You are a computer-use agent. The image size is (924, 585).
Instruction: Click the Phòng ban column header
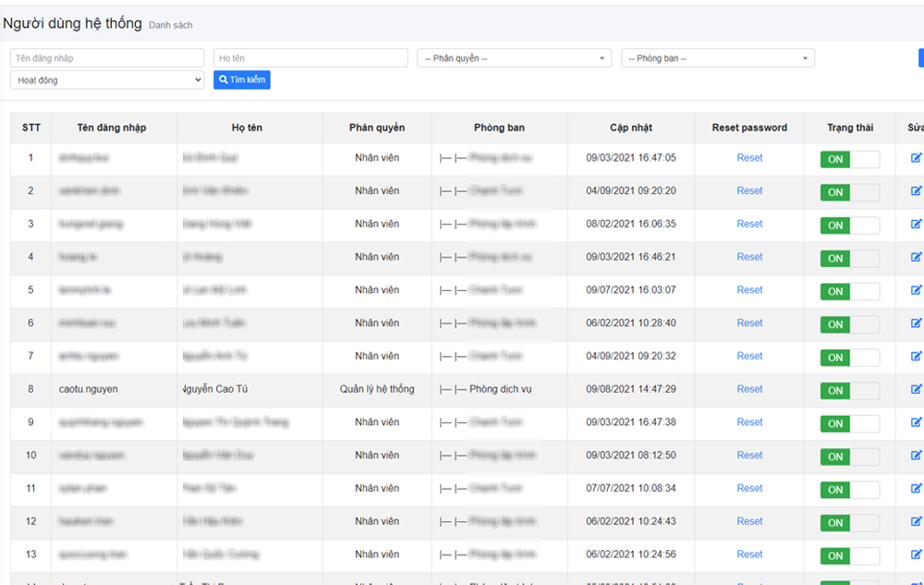click(x=499, y=128)
